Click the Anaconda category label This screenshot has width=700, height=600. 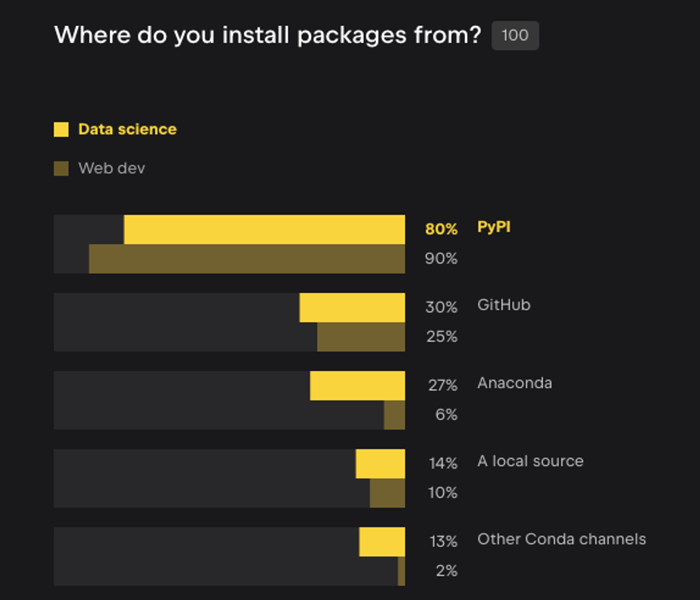(x=514, y=383)
